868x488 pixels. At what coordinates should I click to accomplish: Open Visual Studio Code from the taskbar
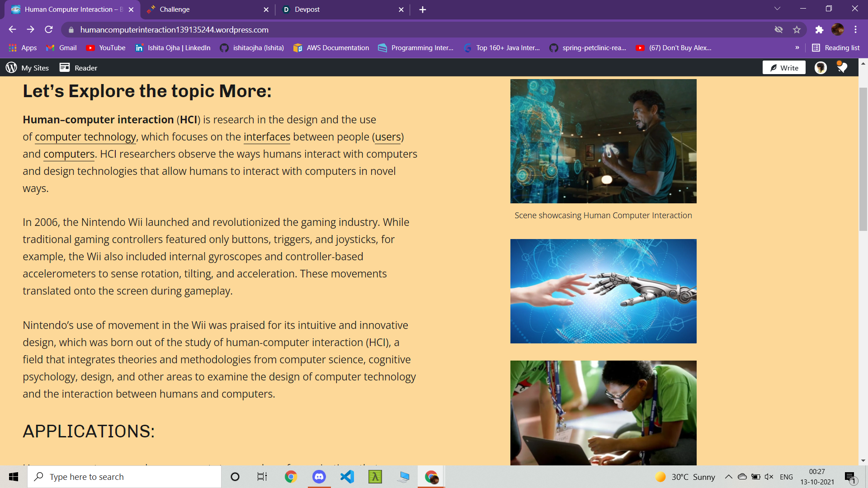pos(347,476)
